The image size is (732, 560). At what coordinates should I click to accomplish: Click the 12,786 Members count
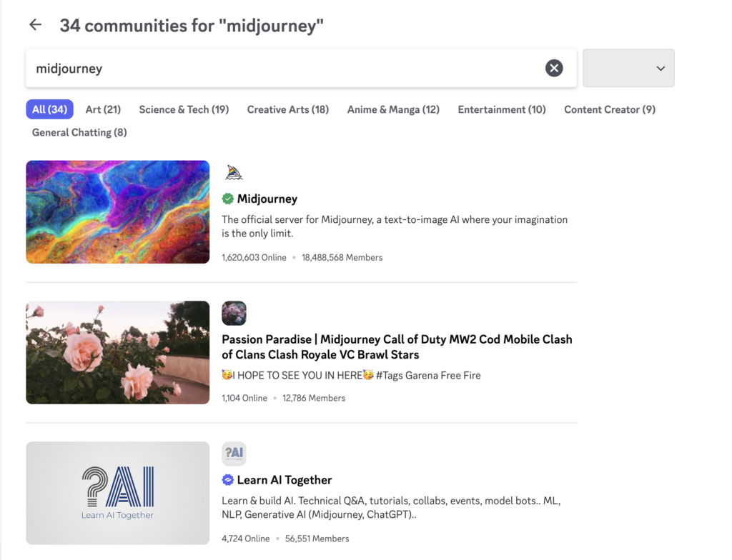coord(314,398)
